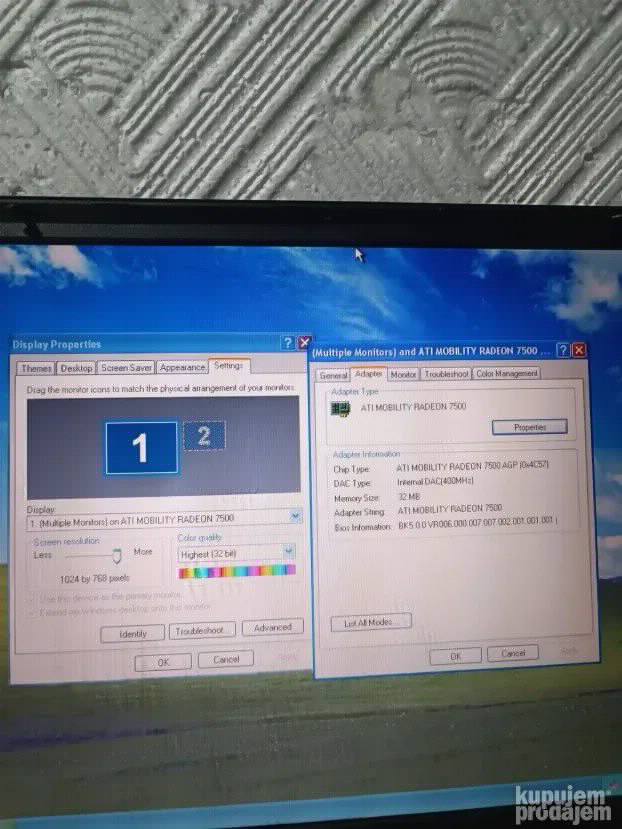The width and height of the screenshot is (622, 829).
Task: Switch to the Monitor tab
Action: [403, 374]
